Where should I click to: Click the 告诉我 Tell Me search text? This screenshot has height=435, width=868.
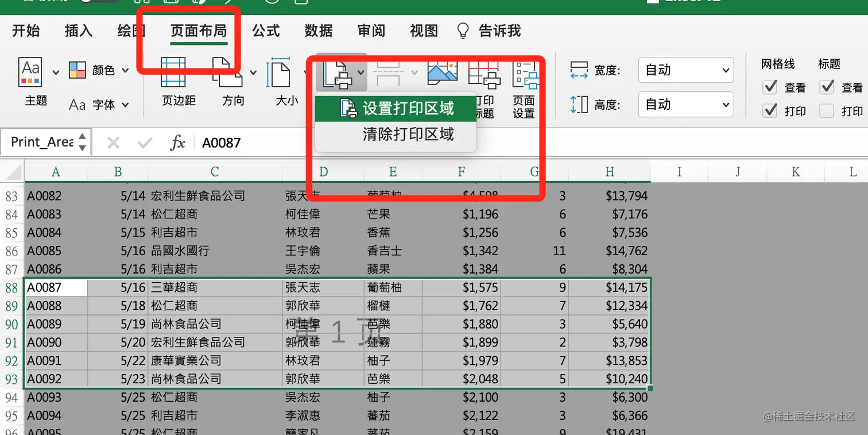coord(500,30)
